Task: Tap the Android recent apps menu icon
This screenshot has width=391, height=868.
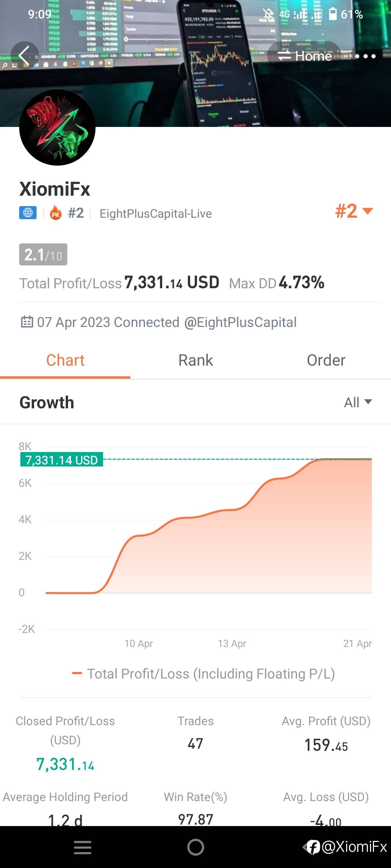Action: [83, 847]
